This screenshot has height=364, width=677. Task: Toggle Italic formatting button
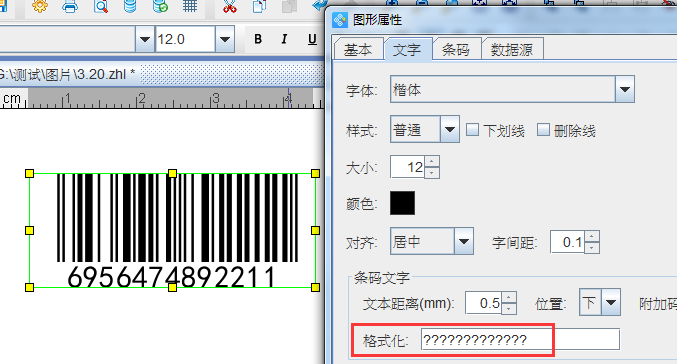284,39
